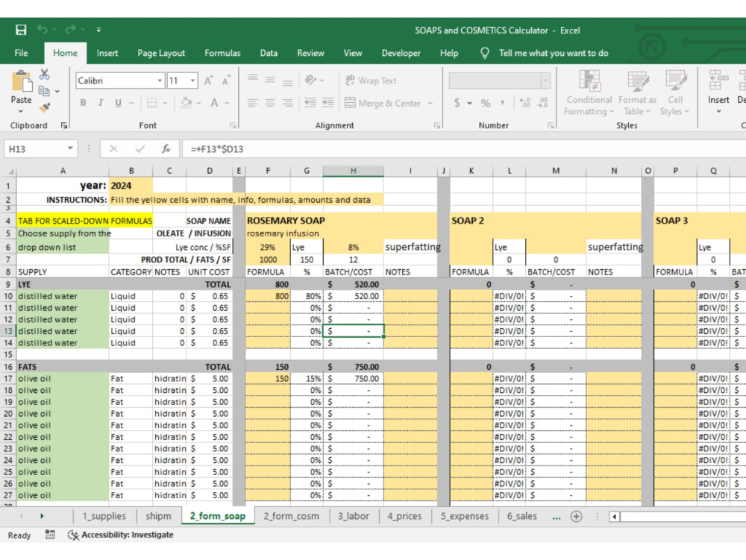Save the workbook with the floppy icon
The height and width of the screenshot is (560, 746).
point(21,30)
